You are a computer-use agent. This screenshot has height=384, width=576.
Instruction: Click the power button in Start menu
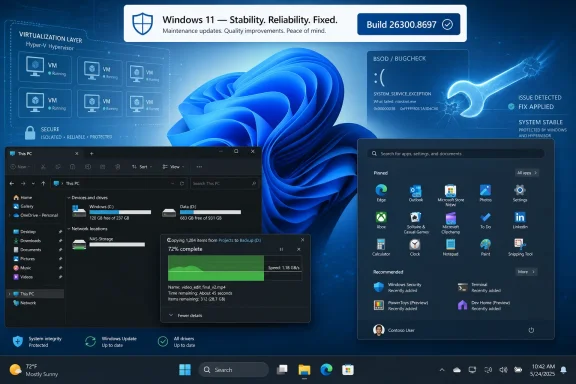[x=531, y=330]
